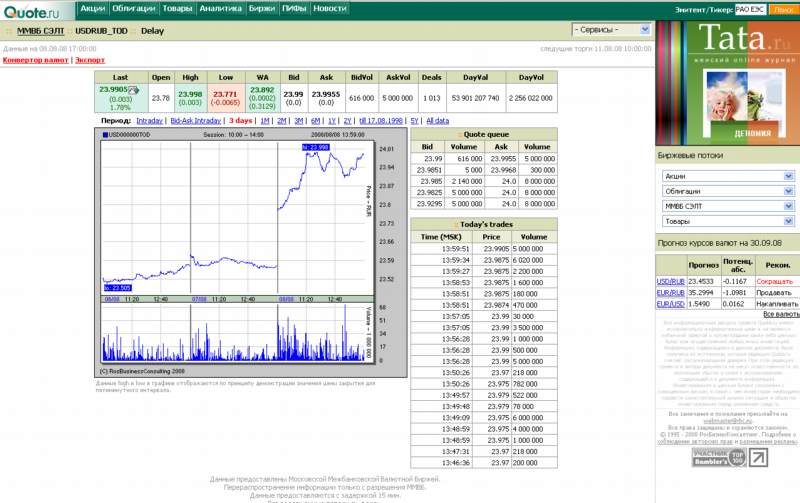800x503 pixels.
Task: Select the Bid-Ask Intraday period
Action: [x=195, y=121]
